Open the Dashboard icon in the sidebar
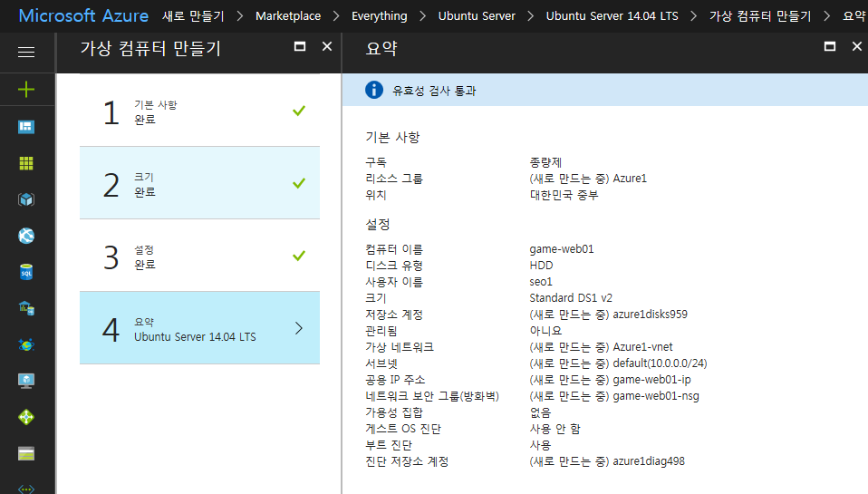Viewport: 868px width, 494px height. (26, 127)
